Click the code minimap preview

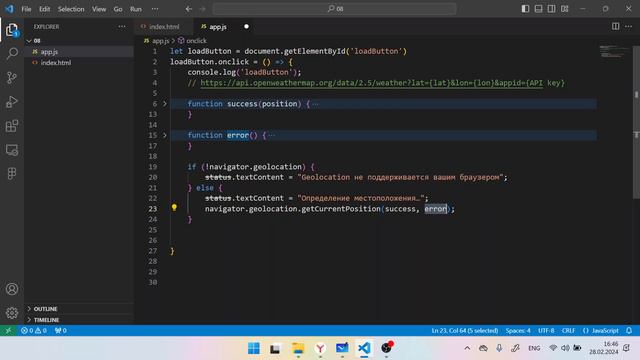pos(614,52)
